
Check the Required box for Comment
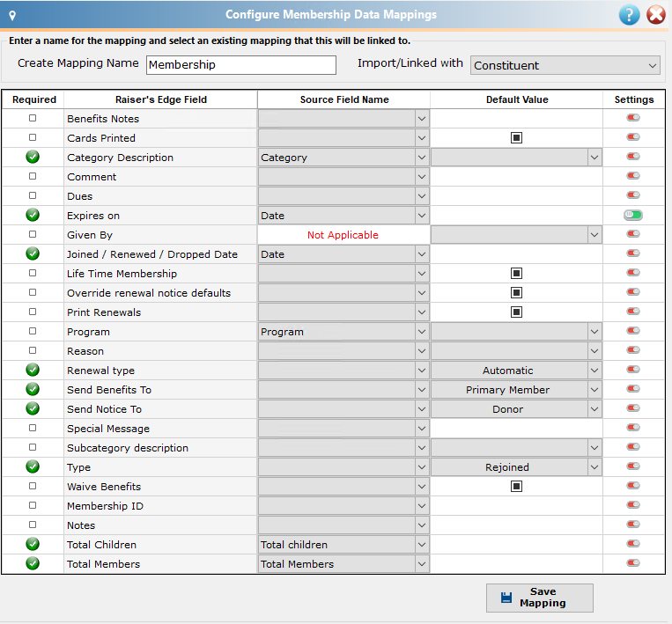tap(33, 176)
